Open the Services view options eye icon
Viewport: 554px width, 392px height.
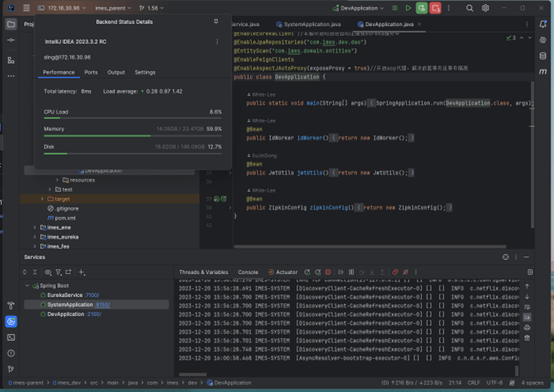[x=48, y=272]
